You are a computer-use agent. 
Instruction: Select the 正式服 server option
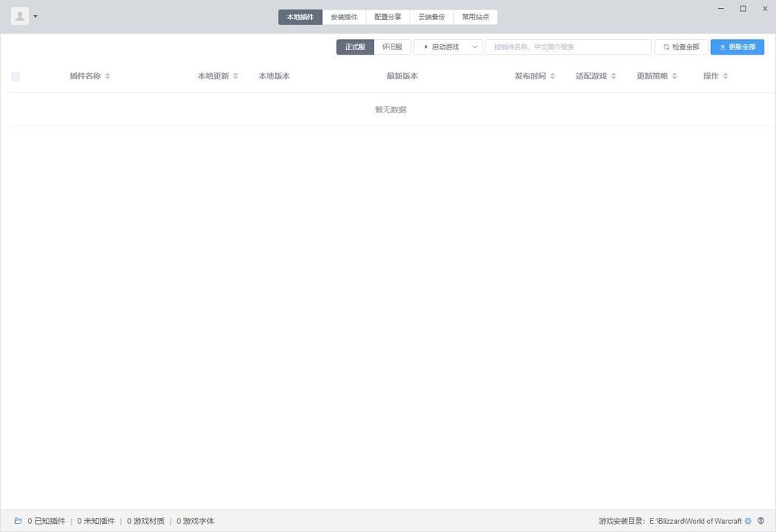(355, 47)
